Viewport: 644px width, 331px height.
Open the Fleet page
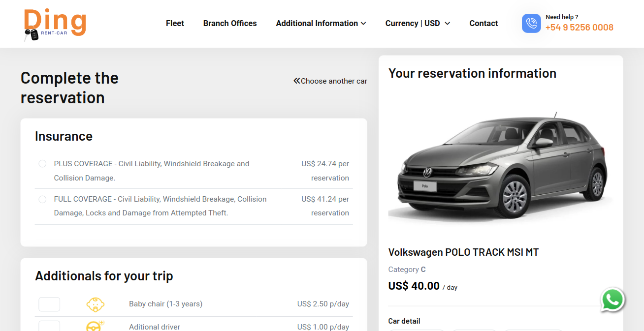(175, 23)
